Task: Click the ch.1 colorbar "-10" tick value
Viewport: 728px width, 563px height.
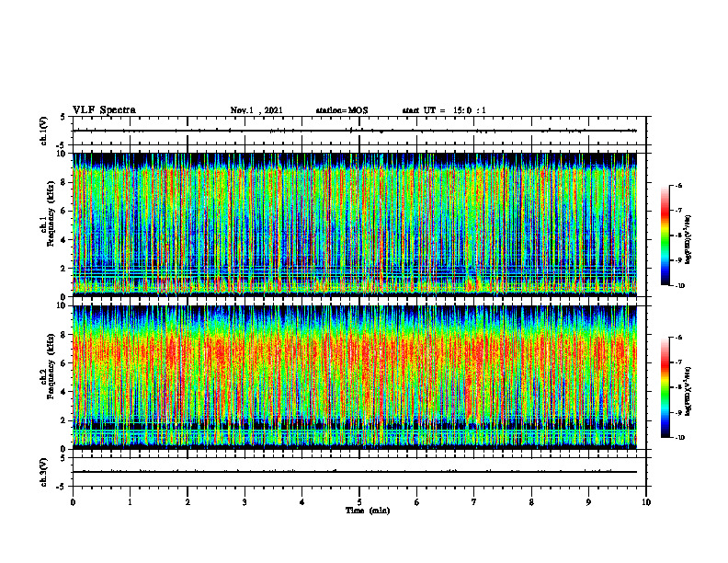Action: [679, 286]
